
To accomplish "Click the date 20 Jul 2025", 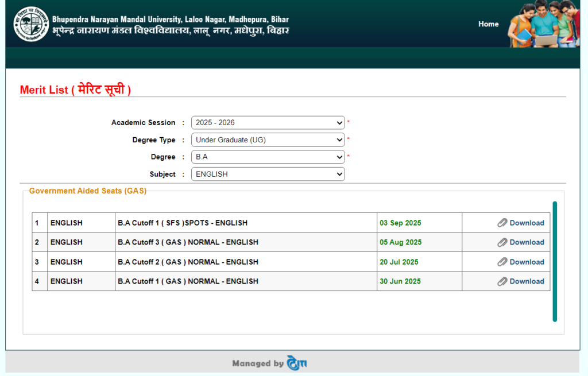I will coord(399,262).
